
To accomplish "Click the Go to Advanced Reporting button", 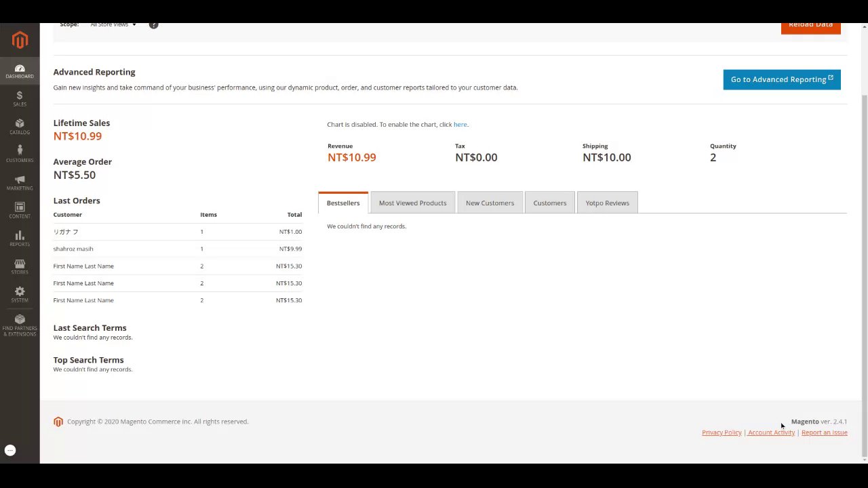I will click(x=781, y=79).
